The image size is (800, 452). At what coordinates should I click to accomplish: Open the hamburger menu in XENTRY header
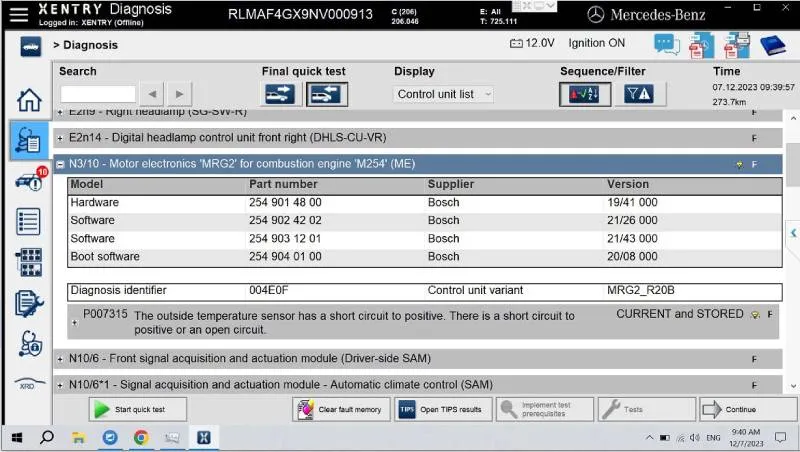[19, 14]
